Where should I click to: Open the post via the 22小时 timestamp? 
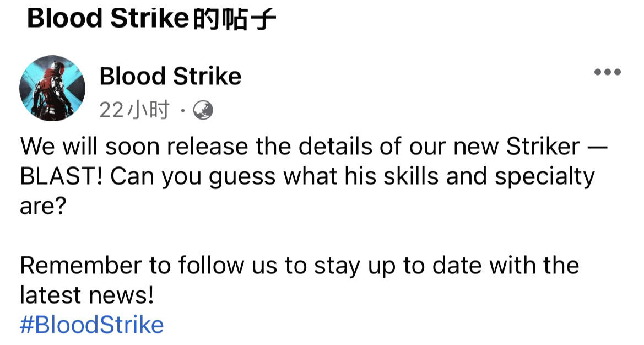coord(134,110)
